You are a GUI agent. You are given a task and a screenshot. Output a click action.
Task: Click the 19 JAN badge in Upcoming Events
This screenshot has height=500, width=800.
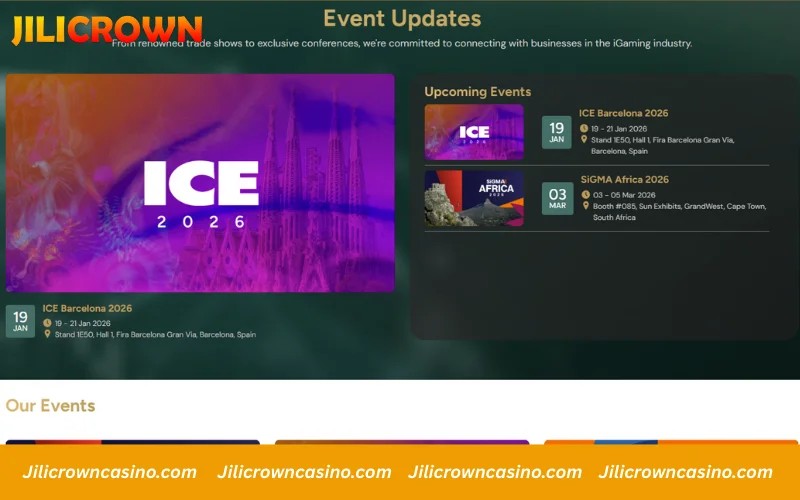point(557,132)
